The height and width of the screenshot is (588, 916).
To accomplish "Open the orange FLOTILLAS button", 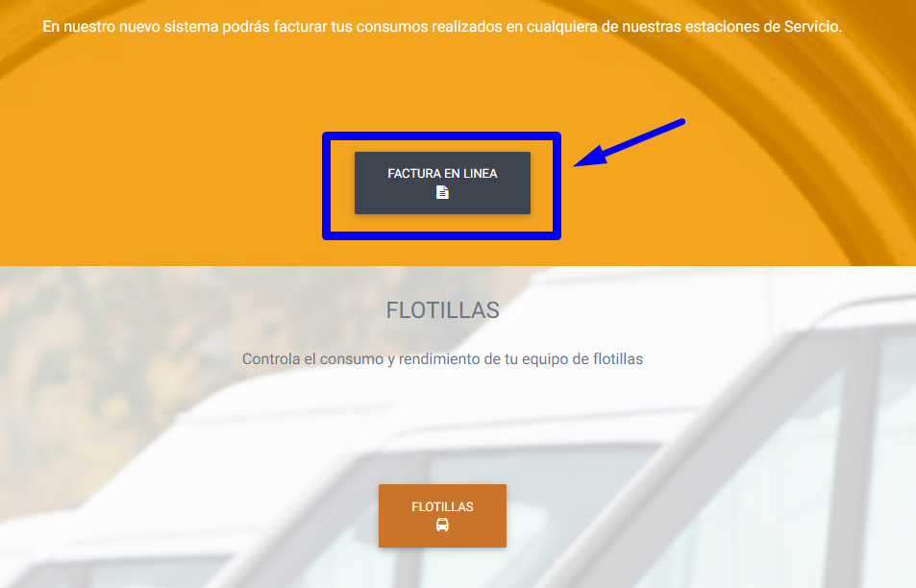I will pos(442,516).
